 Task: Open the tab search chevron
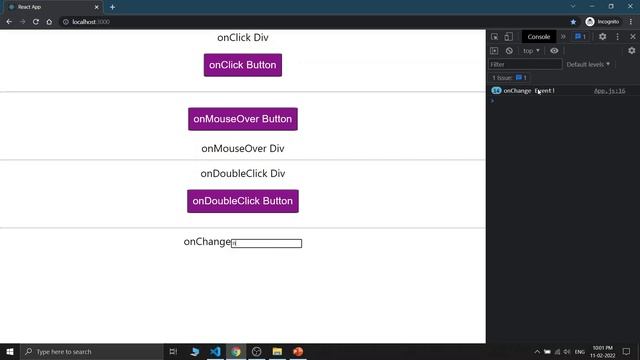(573, 7)
